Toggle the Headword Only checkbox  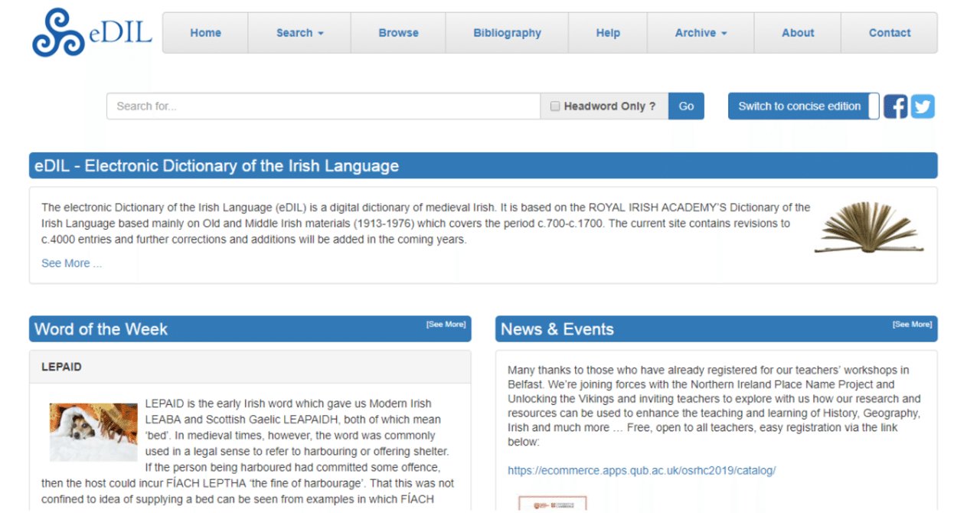[x=555, y=106]
